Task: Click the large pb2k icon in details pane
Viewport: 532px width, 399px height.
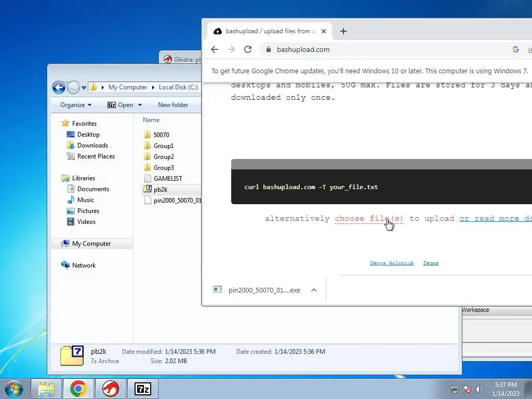Action: coord(72,355)
